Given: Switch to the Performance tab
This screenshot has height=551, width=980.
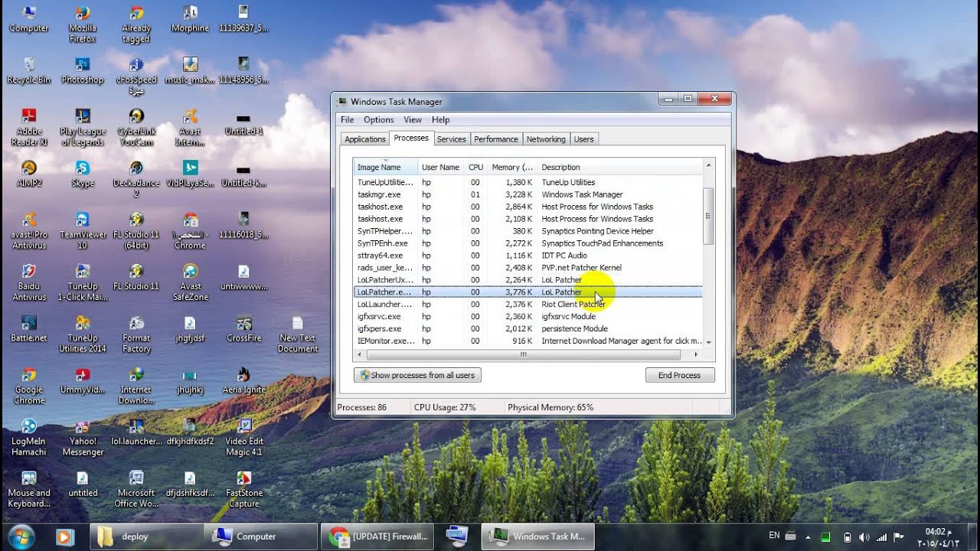Looking at the screenshot, I should pos(496,139).
